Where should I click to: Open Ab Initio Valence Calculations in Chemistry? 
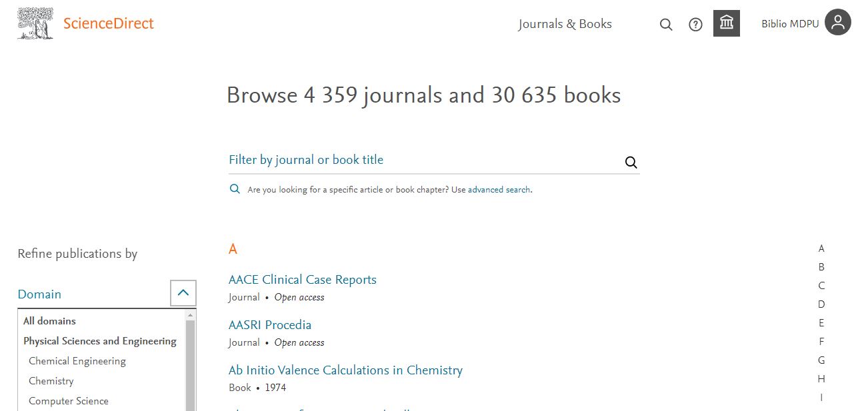click(345, 370)
